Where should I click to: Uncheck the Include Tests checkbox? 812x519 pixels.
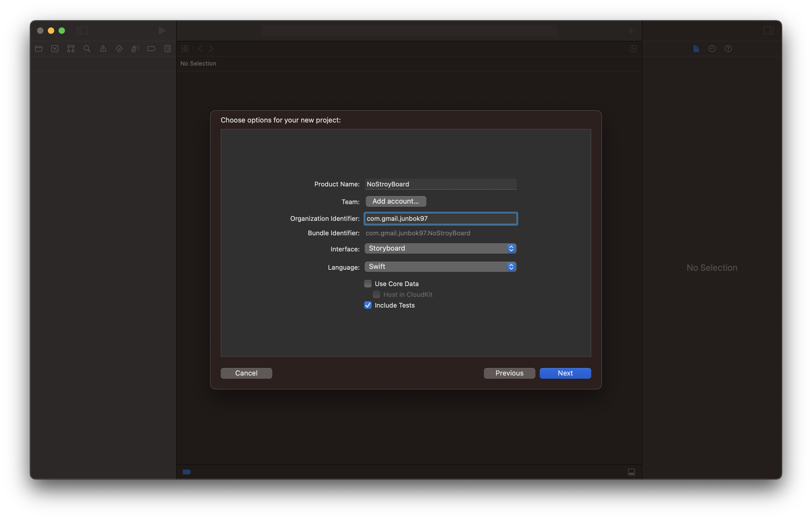click(x=368, y=305)
